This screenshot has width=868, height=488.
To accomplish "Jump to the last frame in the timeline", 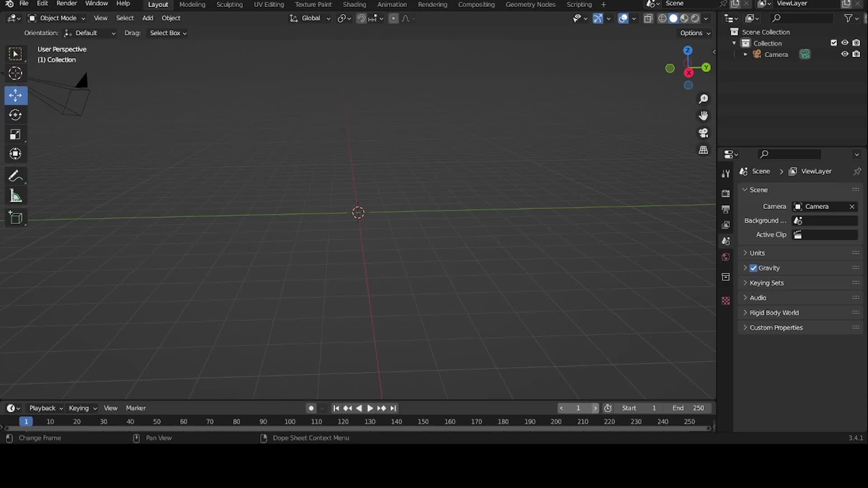I will pyautogui.click(x=393, y=408).
